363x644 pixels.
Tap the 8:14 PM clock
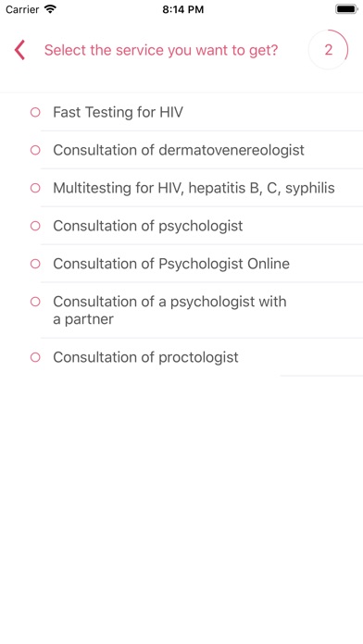[x=183, y=9]
